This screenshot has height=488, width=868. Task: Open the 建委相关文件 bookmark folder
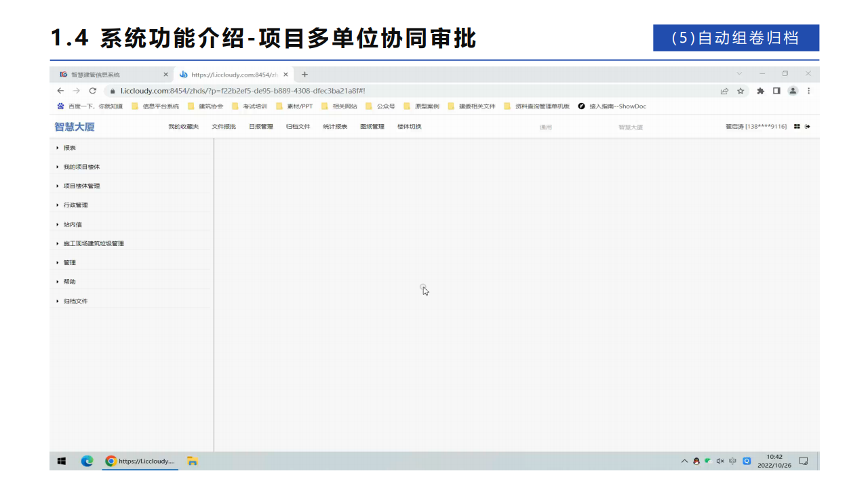(472, 106)
